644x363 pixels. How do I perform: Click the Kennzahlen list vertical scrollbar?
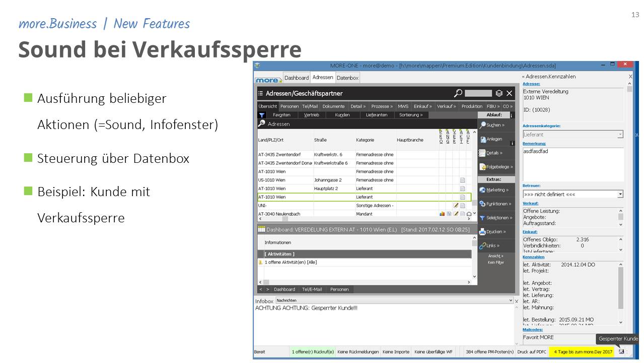621,293
